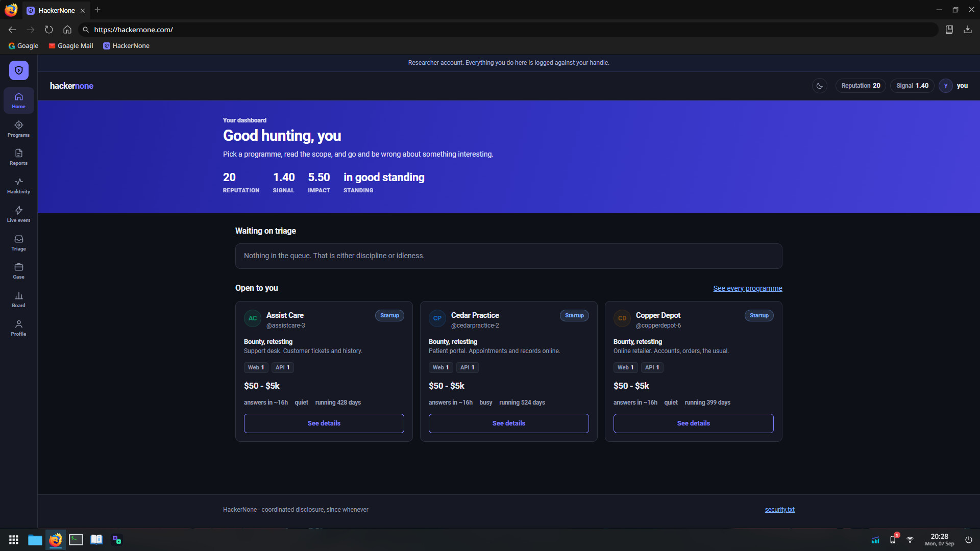Go back in the browser
Image resolution: width=980 pixels, height=551 pixels.
pos(12,30)
